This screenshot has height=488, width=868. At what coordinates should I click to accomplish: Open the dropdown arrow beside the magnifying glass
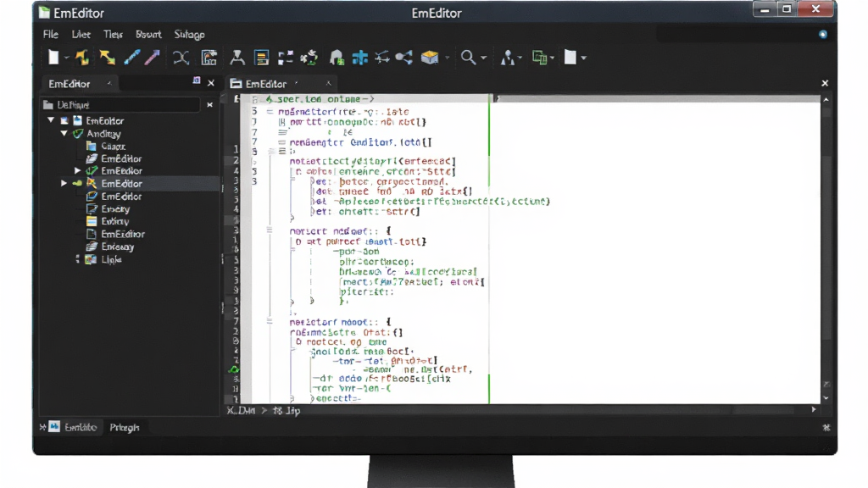pos(484,58)
